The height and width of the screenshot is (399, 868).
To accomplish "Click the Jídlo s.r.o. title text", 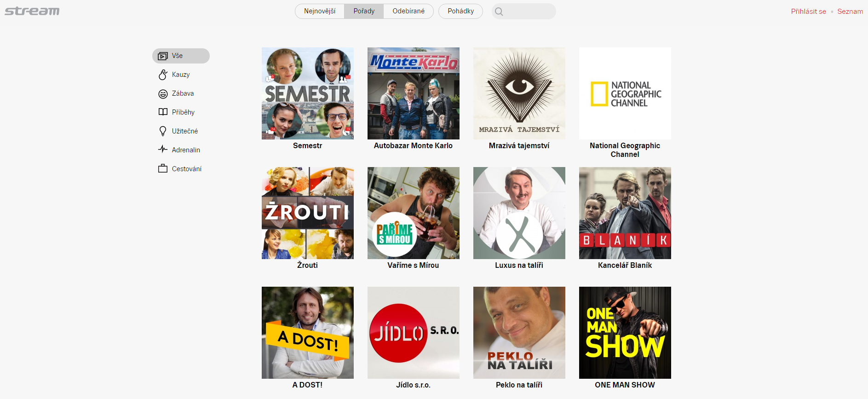I will pyautogui.click(x=414, y=385).
